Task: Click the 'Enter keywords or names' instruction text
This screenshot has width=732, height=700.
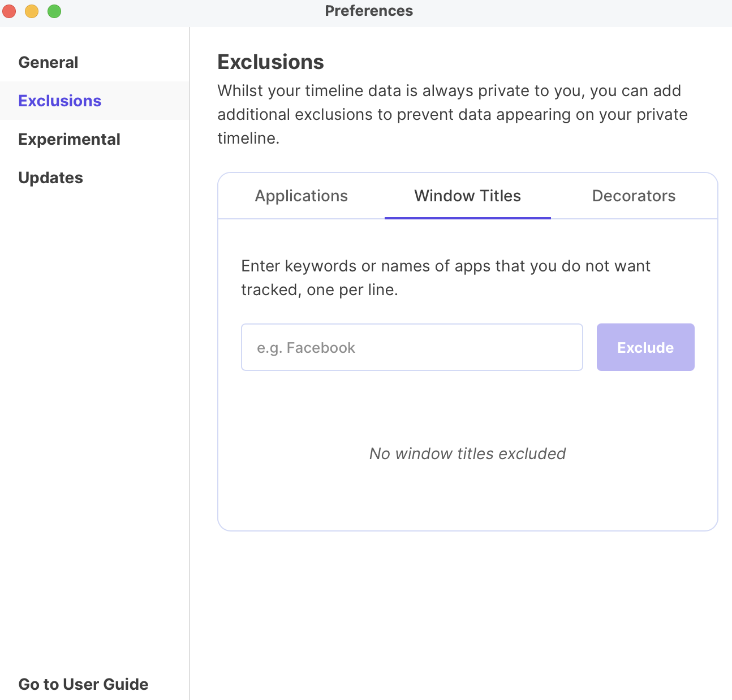Action: tap(445, 278)
